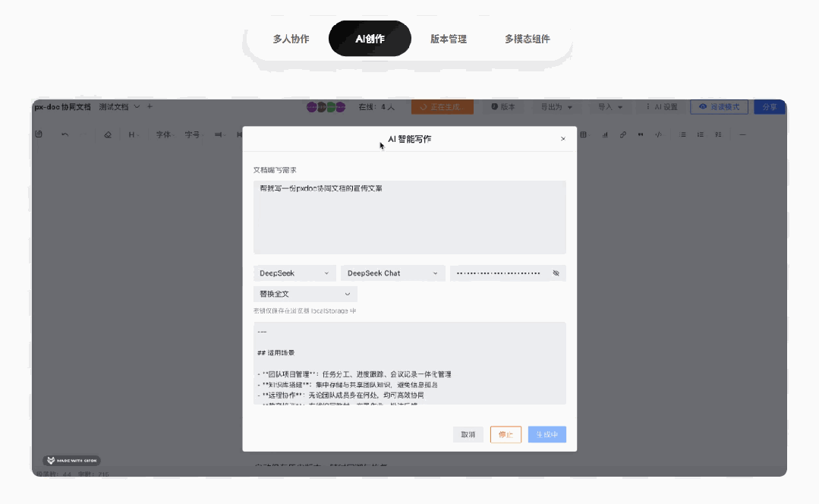Click the insert link icon
Screen dimensions: 819x504
point(623,135)
